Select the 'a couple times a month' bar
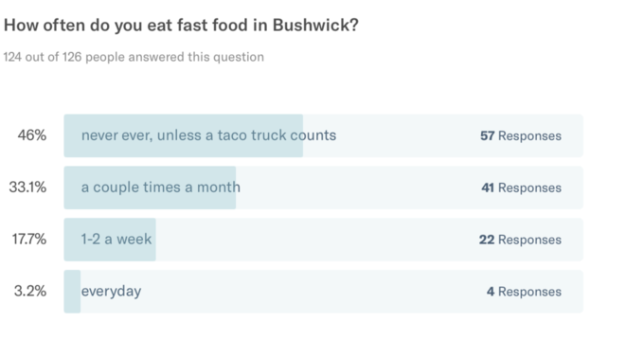The image size is (644, 357). [x=323, y=187]
